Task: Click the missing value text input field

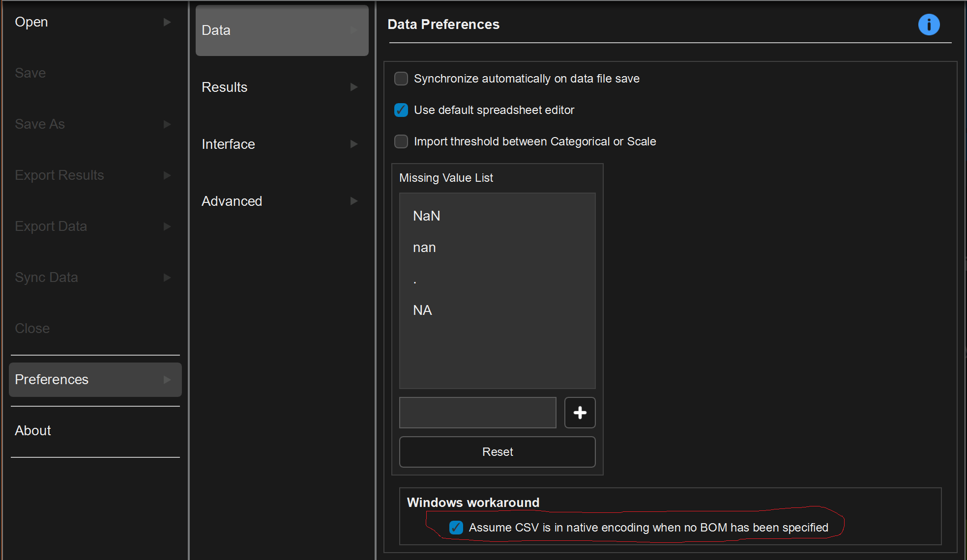Action: [x=477, y=413]
